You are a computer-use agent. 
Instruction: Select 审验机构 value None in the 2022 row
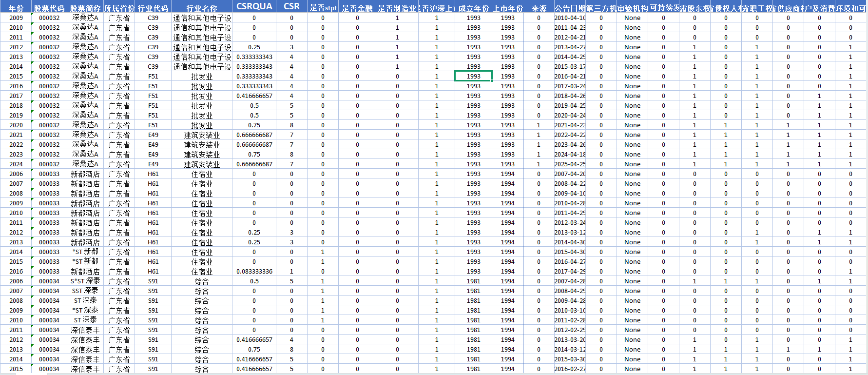coord(632,144)
